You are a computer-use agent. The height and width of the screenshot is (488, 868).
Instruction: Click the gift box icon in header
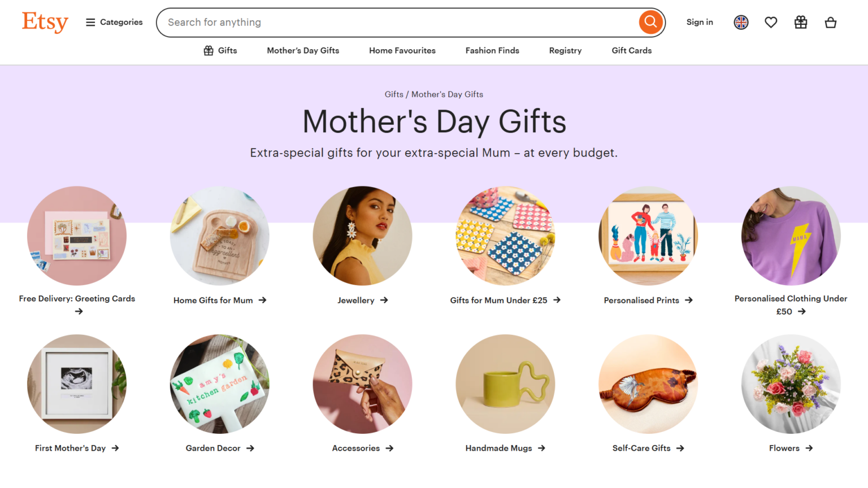801,23
